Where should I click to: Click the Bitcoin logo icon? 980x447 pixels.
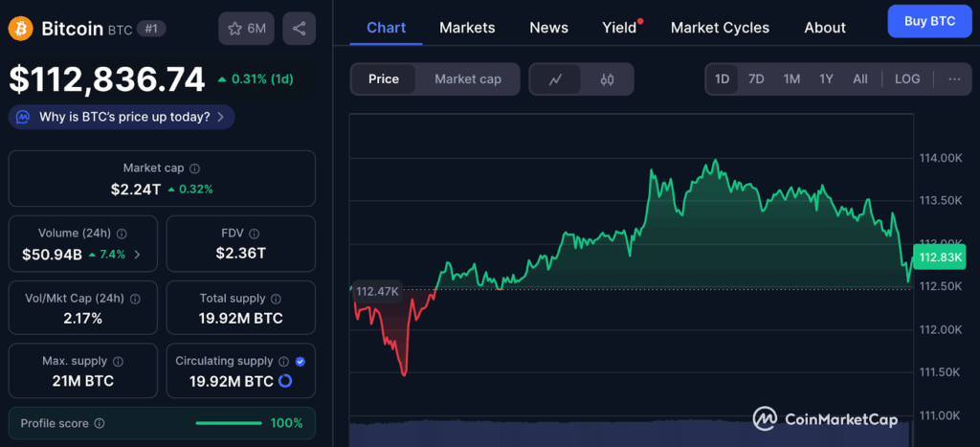(20, 29)
